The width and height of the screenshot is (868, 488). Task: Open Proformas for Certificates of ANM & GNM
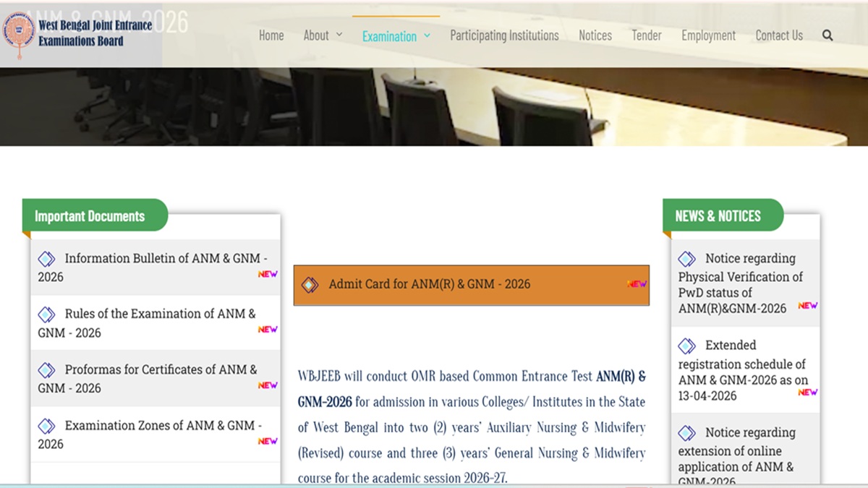tap(148, 379)
